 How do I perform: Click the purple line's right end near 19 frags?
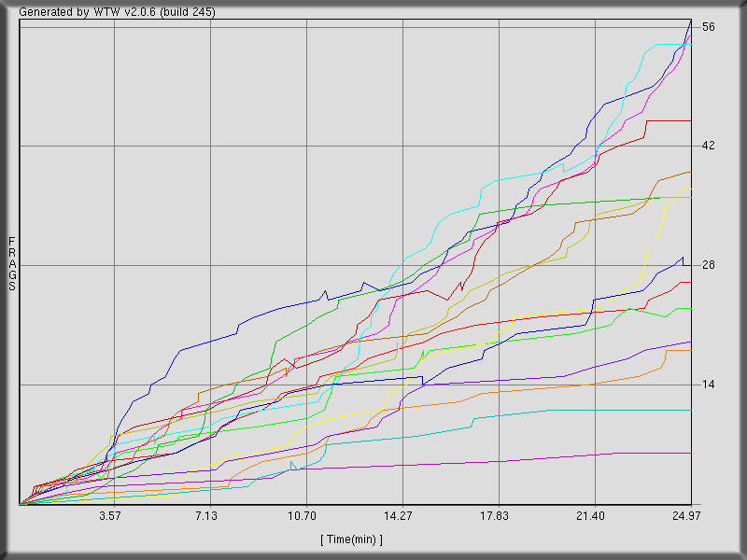pos(690,342)
